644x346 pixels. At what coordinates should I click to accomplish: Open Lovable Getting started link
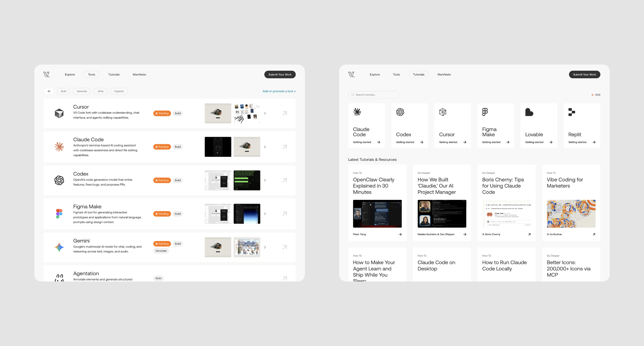[539, 142]
